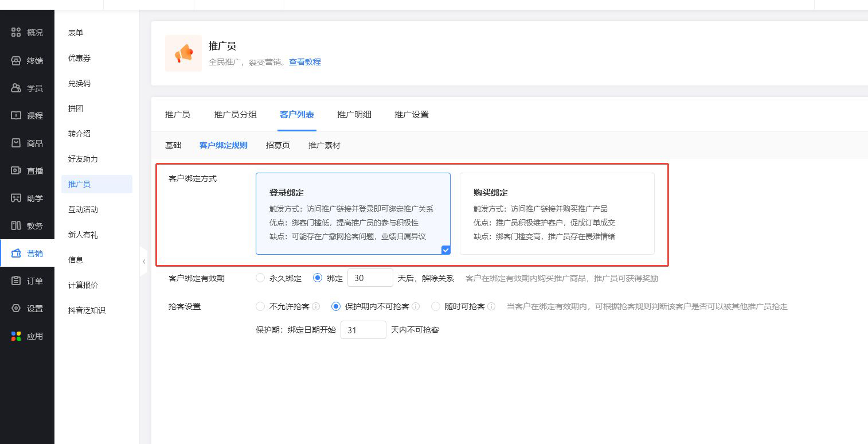Click info tooltip icon beside 保护期内不可抢客
The image size is (868, 444).
click(416, 306)
